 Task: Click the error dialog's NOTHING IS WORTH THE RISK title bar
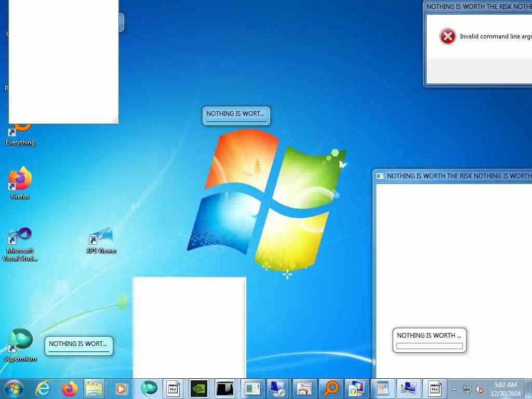coord(478,6)
